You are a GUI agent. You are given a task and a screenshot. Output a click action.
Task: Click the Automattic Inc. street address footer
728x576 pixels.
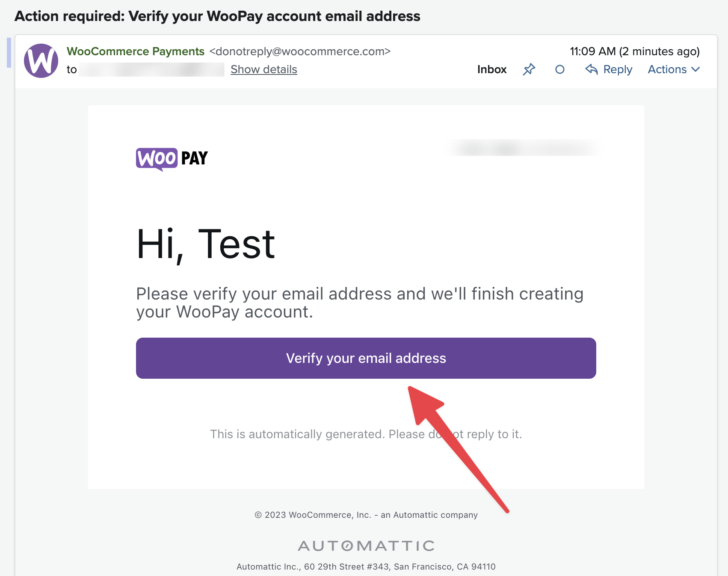[x=366, y=567]
